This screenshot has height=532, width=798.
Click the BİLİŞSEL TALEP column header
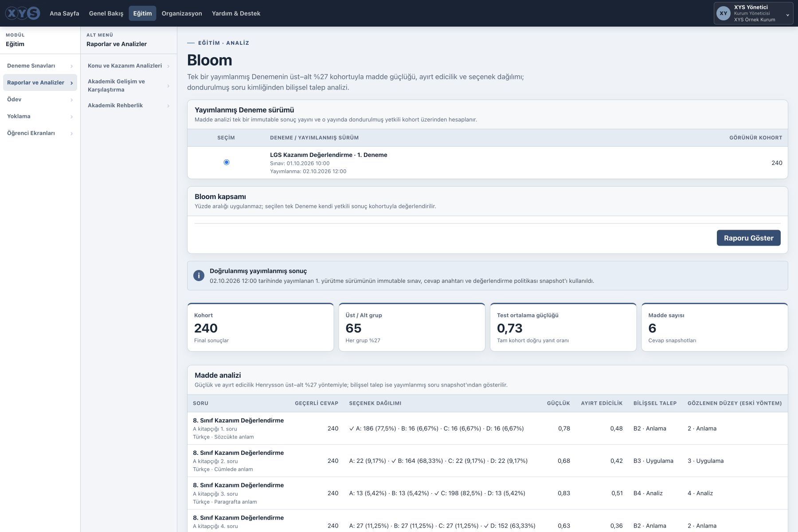655,403
